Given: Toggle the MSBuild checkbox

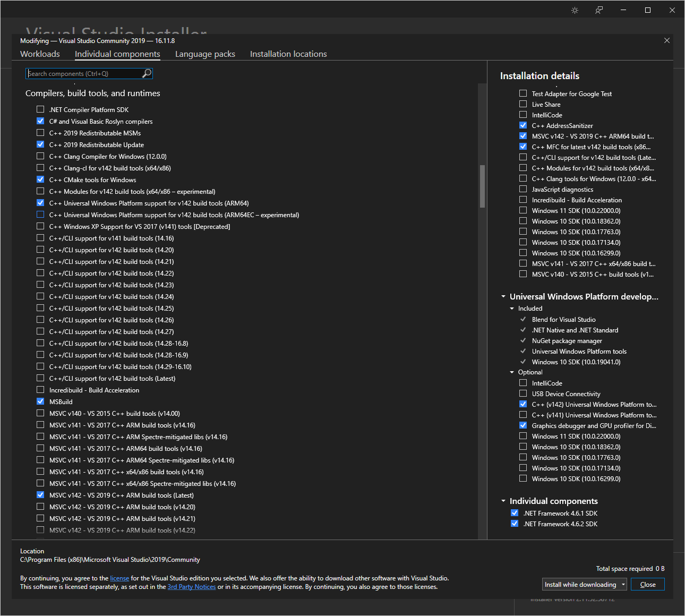Looking at the screenshot, I should click(40, 401).
